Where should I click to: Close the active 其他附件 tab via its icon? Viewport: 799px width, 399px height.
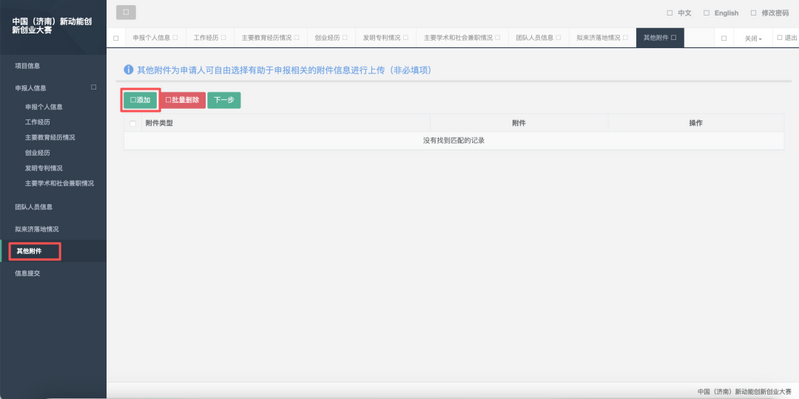pyautogui.click(x=674, y=37)
